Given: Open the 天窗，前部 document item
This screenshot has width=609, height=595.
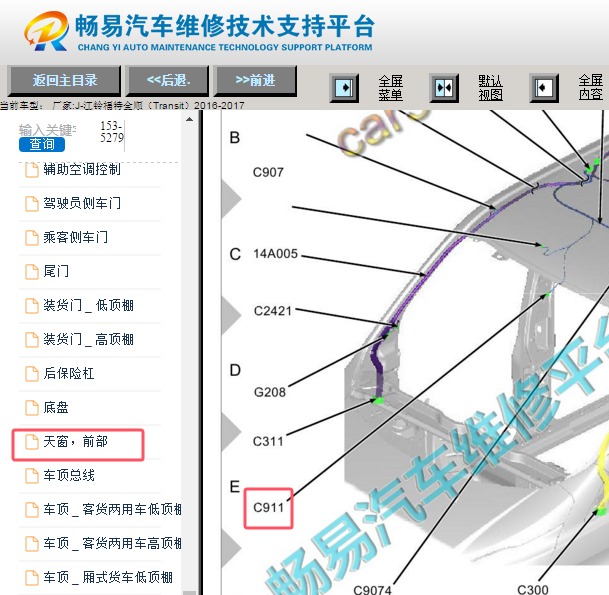Looking at the screenshot, I should pyautogui.click(x=75, y=442).
